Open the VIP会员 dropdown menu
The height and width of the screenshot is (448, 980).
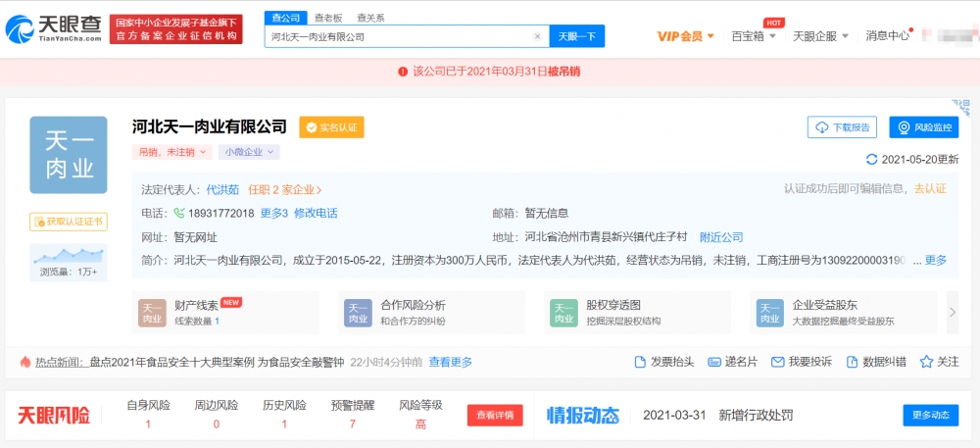coord(686,36)
